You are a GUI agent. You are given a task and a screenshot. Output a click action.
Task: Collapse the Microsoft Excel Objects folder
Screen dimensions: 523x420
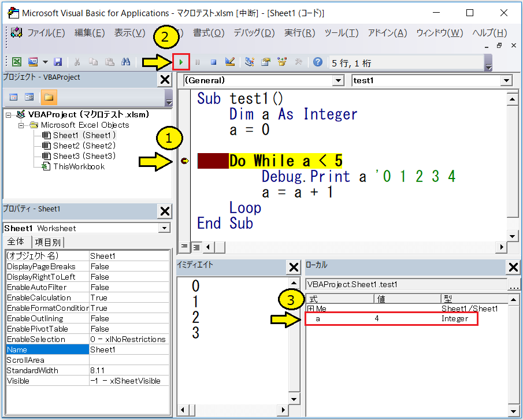click(22, 125)
